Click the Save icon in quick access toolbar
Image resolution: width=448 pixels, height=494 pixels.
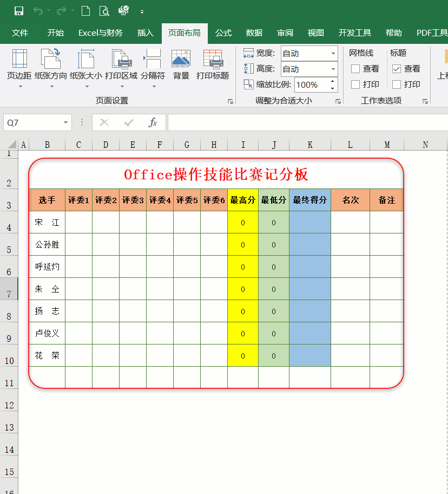click(x=19, y=11)
